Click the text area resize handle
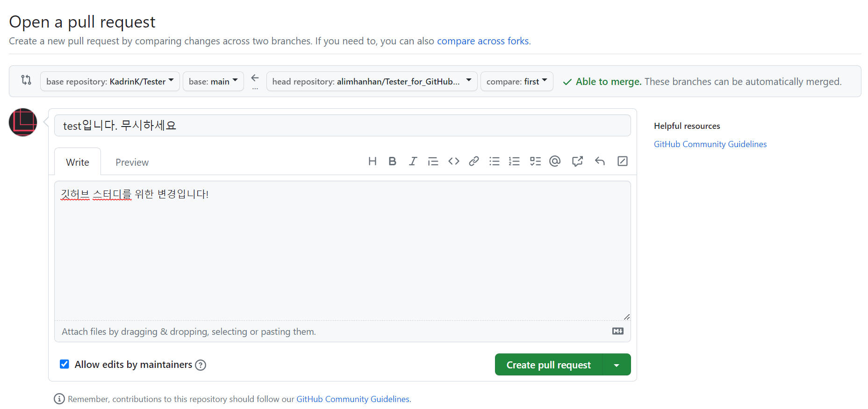Screen dimensions: 868x409 coord(626,317)
